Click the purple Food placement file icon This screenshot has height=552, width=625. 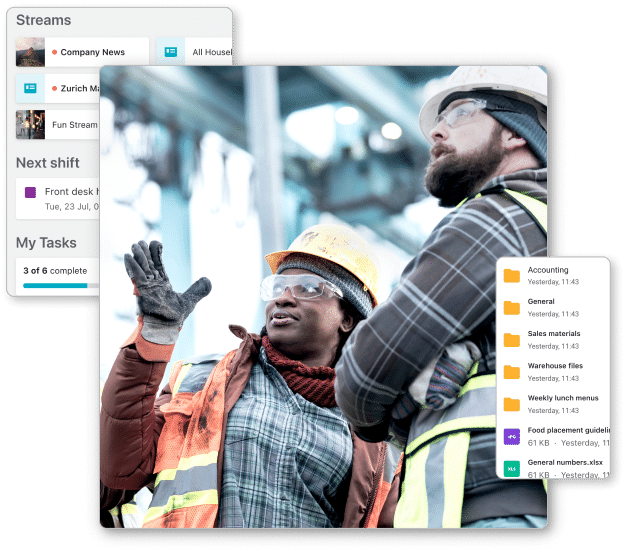point(512,436)
